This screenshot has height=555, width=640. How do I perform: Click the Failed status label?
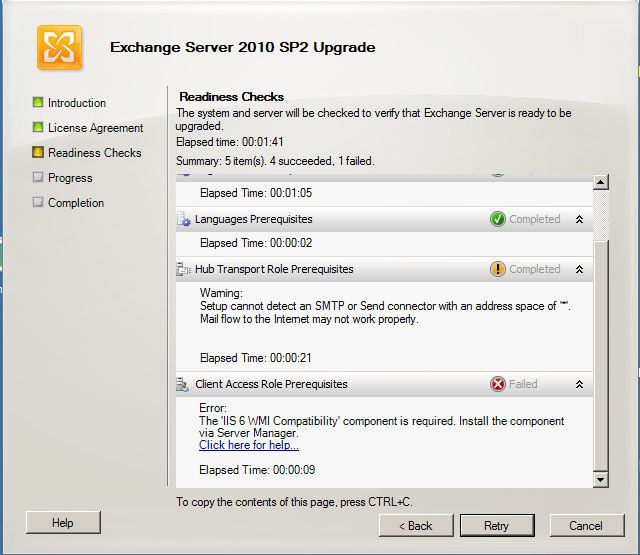(x=523, y=384)
